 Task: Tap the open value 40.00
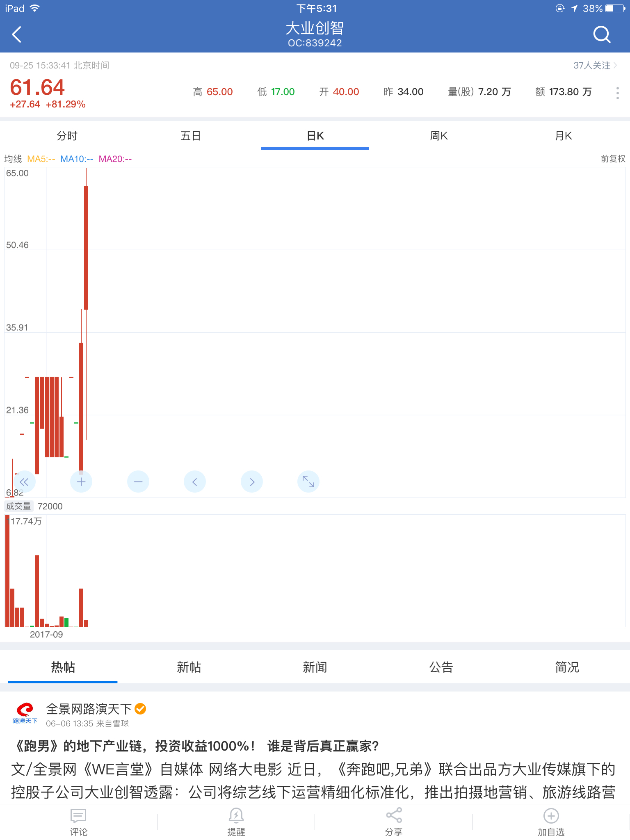tap(346, 92)
